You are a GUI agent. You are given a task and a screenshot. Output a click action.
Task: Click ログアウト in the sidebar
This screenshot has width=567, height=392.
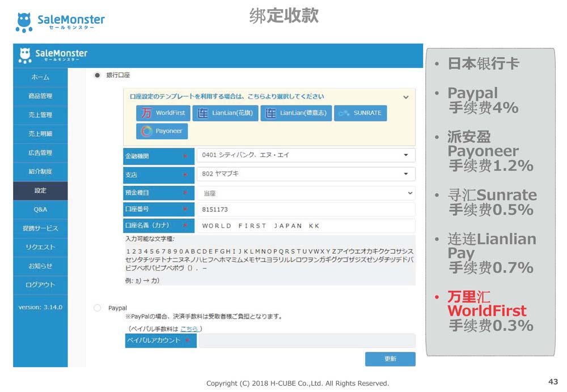click(40, 285)
